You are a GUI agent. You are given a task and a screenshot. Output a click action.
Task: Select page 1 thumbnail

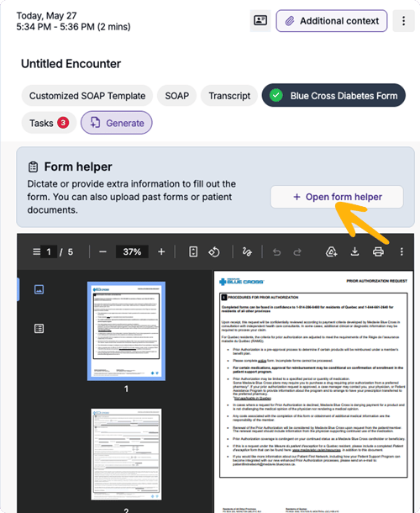click(126, 331)
